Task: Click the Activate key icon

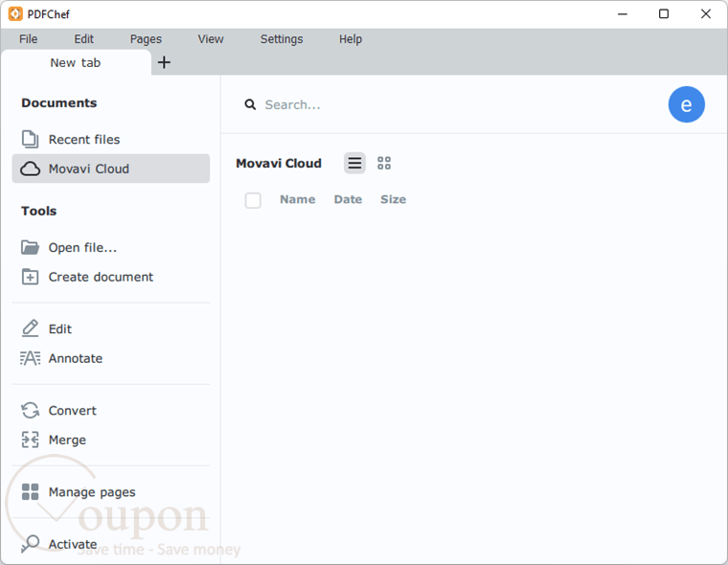Action: point(31,544)
